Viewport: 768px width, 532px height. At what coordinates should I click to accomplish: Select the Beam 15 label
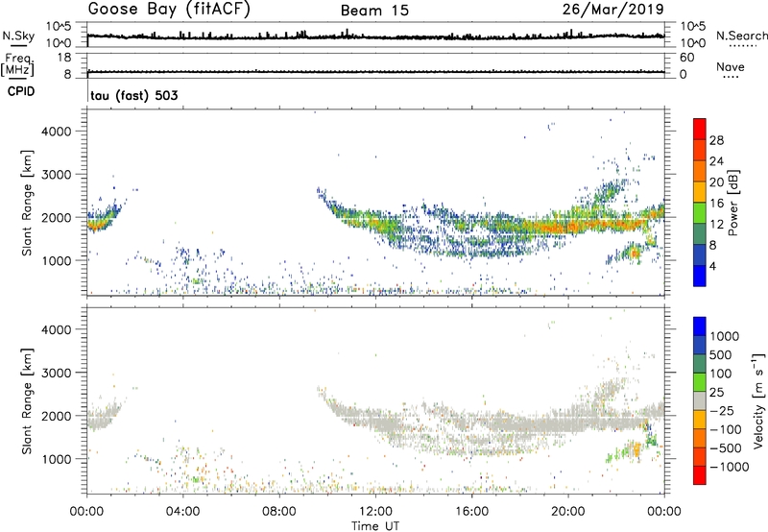(x=374, y=11)
